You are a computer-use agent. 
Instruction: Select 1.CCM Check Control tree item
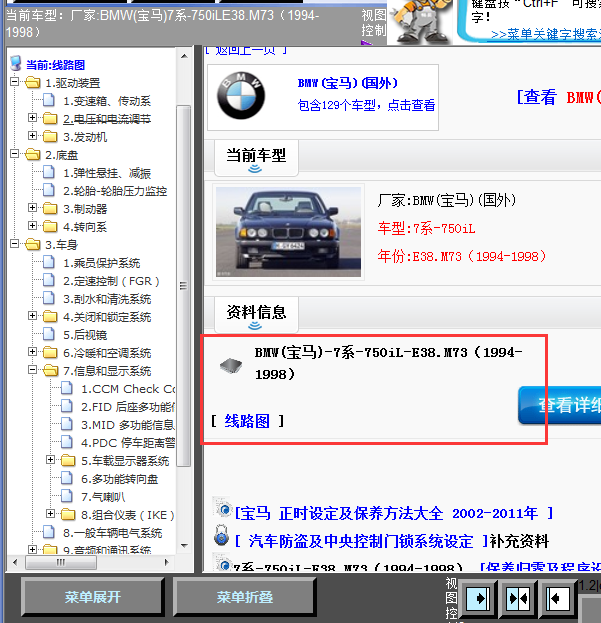click(x=128, y=389)
